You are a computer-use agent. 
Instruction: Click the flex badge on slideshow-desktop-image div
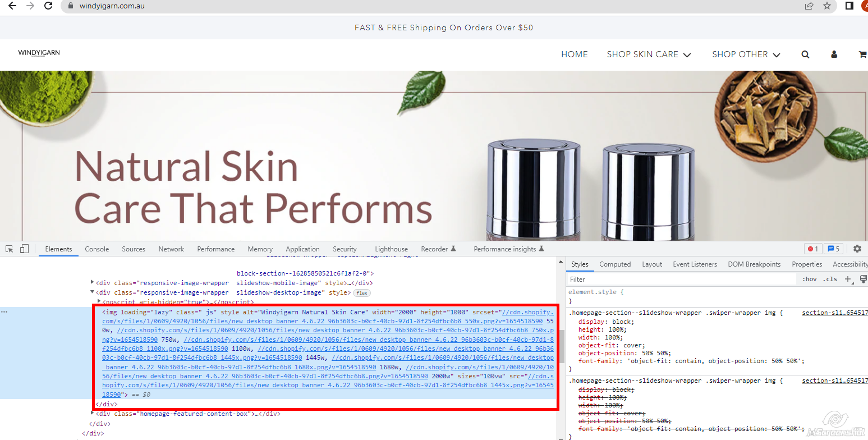pos(362,293)
